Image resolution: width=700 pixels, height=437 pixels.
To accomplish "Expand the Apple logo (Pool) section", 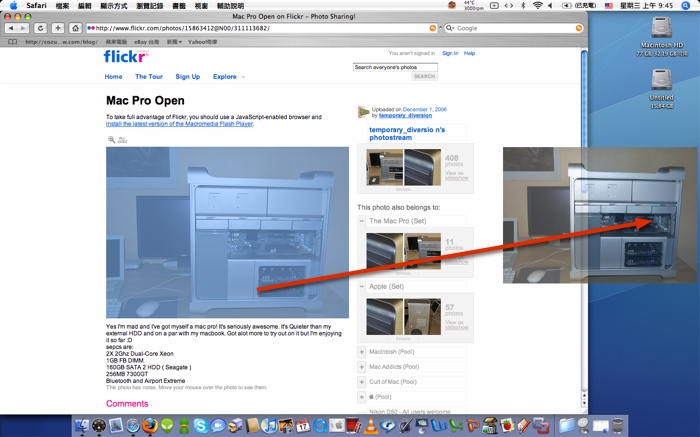I will point(362,397).
